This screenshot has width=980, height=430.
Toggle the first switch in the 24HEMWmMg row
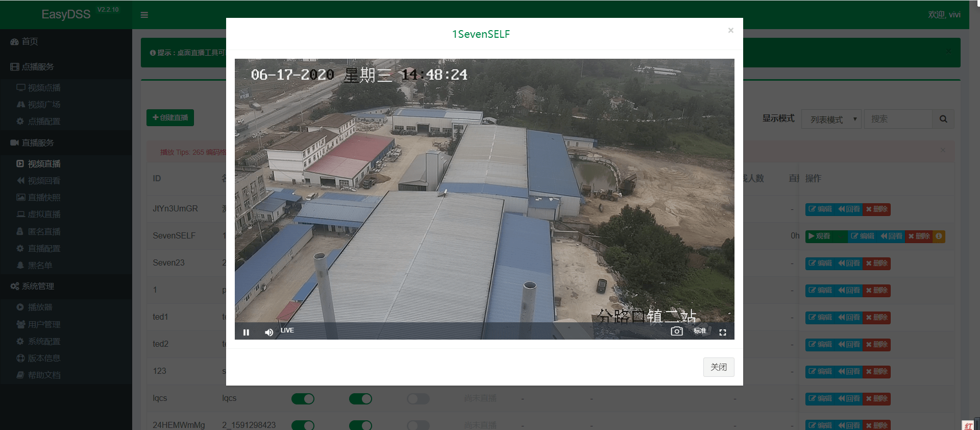[x=303, y=425]
